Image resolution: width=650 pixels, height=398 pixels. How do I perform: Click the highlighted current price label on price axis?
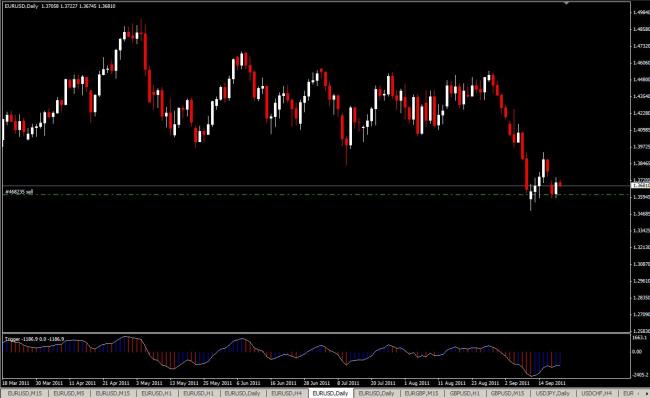640,185
